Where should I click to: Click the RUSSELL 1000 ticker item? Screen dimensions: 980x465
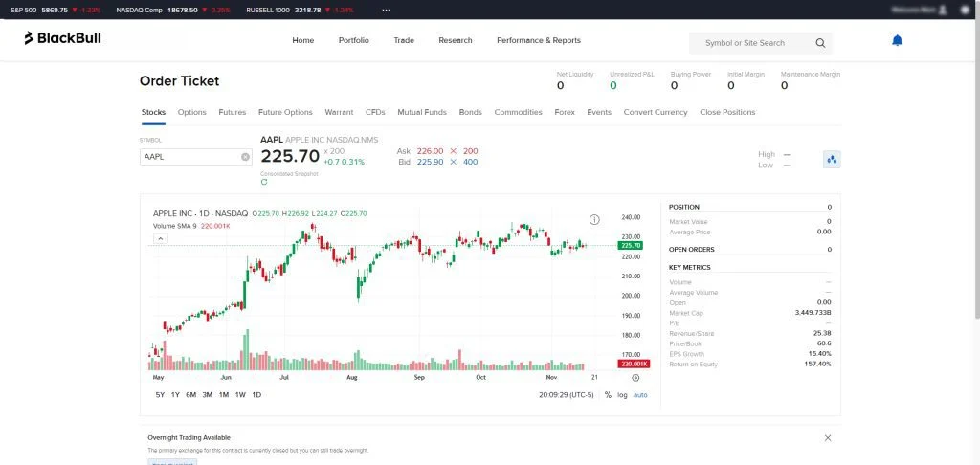pos(300,10)
